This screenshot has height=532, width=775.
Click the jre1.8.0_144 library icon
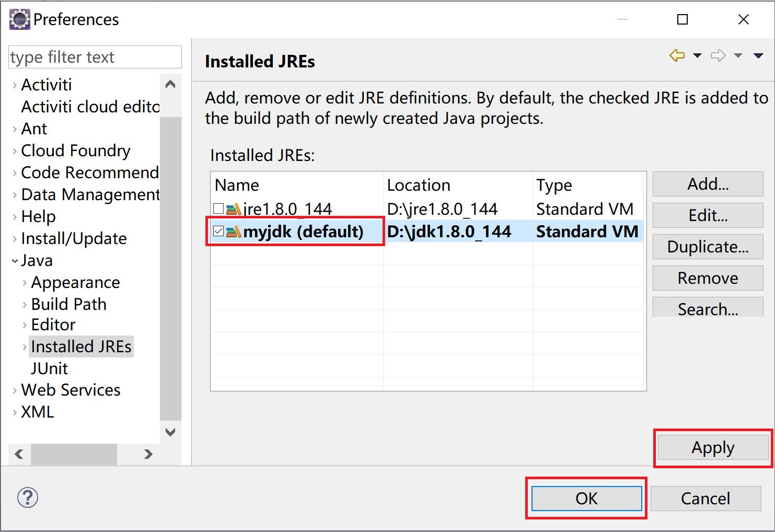(234, 210)
